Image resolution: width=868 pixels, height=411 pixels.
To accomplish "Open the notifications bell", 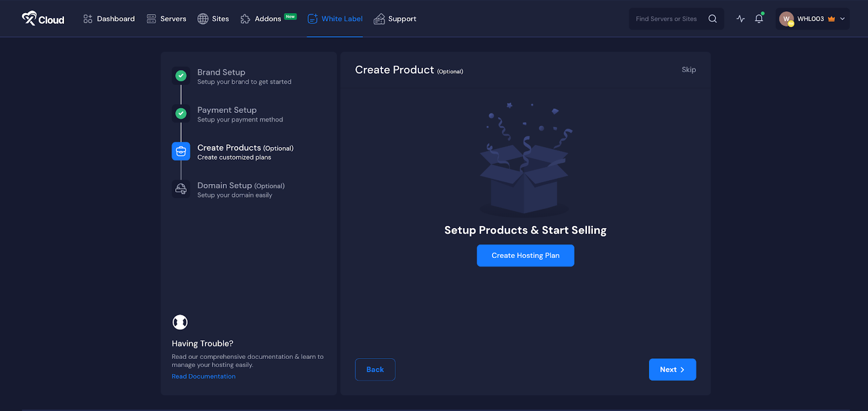I will (x=759, y=19).
